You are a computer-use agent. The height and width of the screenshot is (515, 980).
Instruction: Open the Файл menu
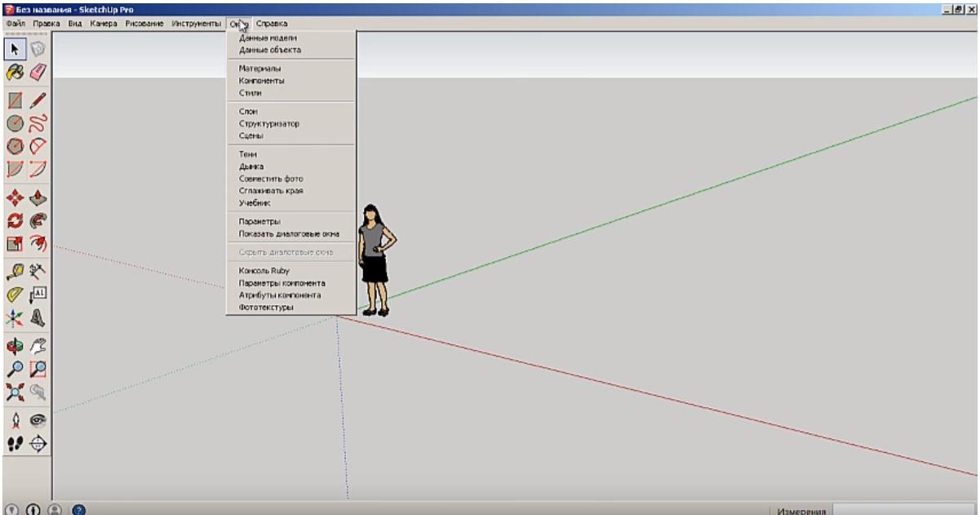16,24
